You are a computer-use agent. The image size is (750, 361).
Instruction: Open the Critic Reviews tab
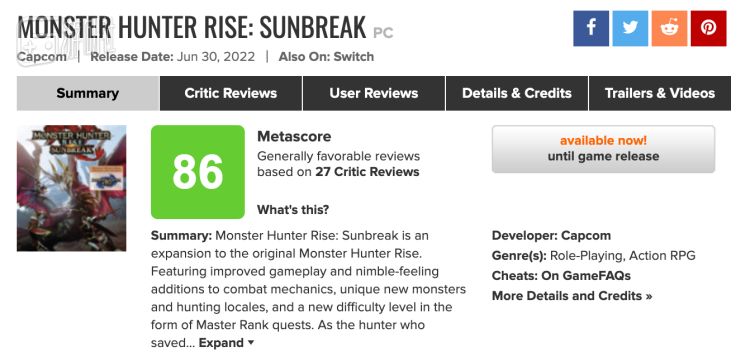(231, 93)
